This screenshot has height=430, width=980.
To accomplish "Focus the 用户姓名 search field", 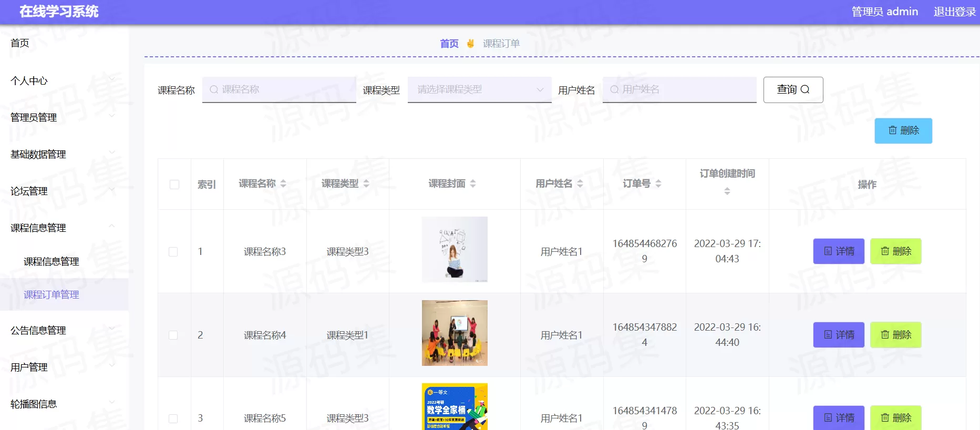I will pyautogui.click(x=679, y=89).
